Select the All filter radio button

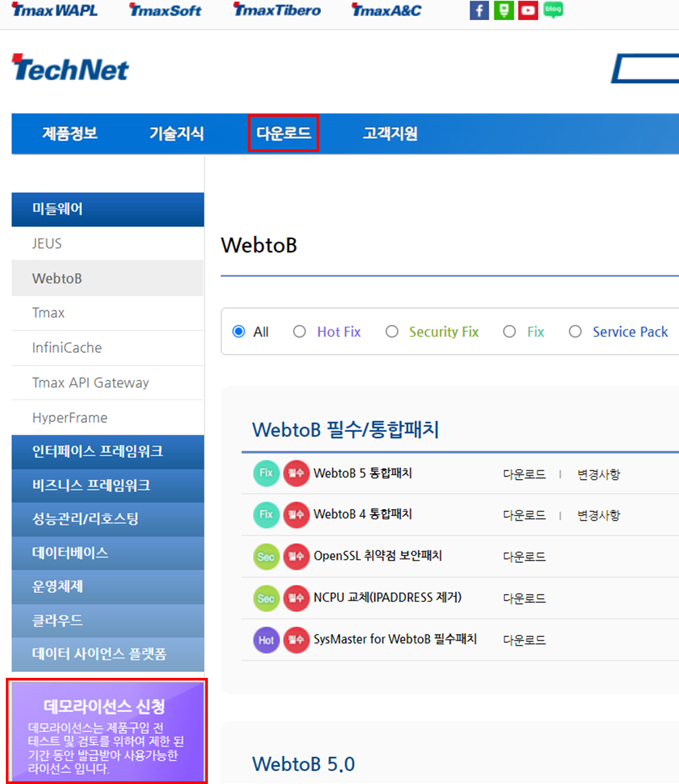(239, 331)
